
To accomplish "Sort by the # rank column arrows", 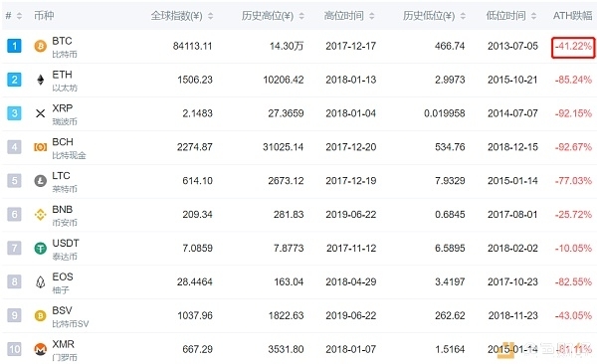I will [x=19, y=16].
